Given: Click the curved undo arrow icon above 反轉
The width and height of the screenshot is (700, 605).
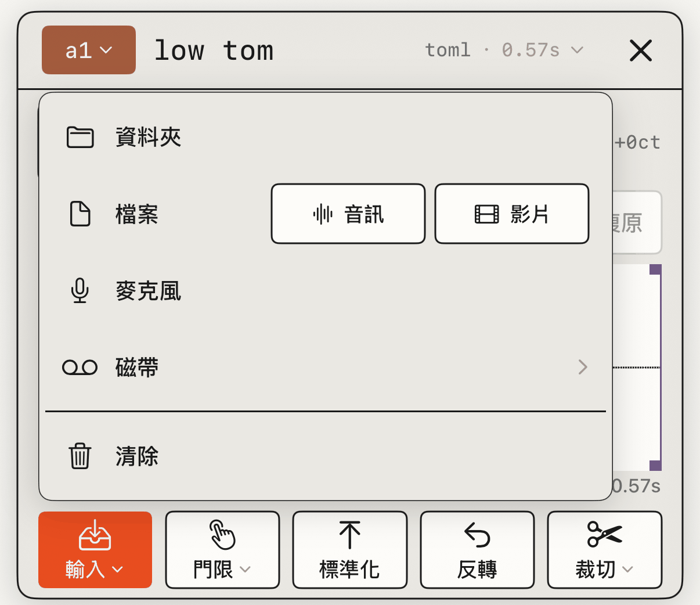Looking at the screenshot, I should pyautogui.click(x=477, y=535).
